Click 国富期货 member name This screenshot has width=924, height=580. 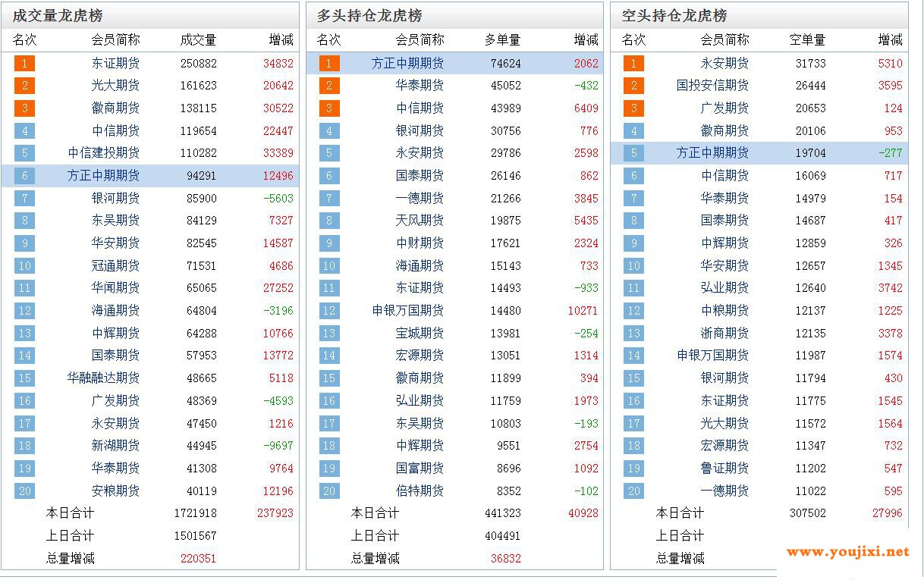(x=420, y=469)
